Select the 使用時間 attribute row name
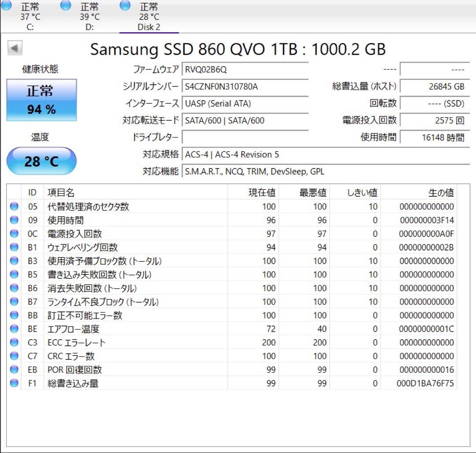476x453 pixels. 66,220
